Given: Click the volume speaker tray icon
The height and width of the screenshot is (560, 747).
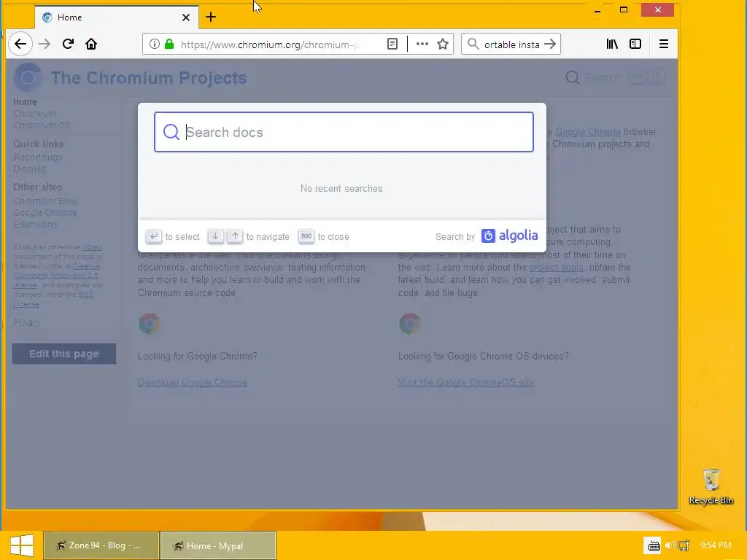Looking at the screenshot, I should (x=670, y=545).
